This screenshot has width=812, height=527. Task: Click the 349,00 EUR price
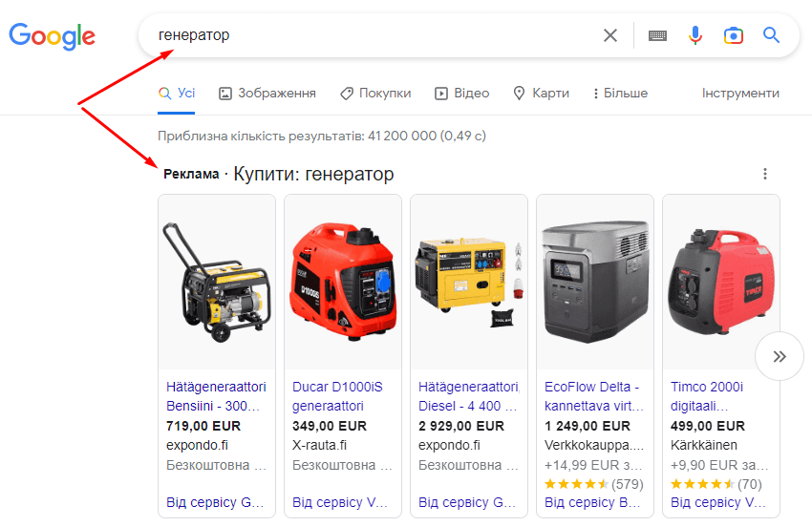click(x=330, y=426)
